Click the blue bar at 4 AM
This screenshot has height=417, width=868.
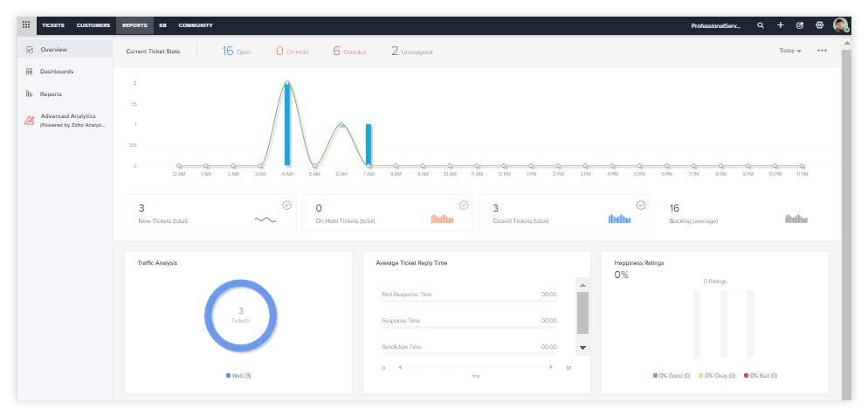pyautogui.click(x=287, y=124)
